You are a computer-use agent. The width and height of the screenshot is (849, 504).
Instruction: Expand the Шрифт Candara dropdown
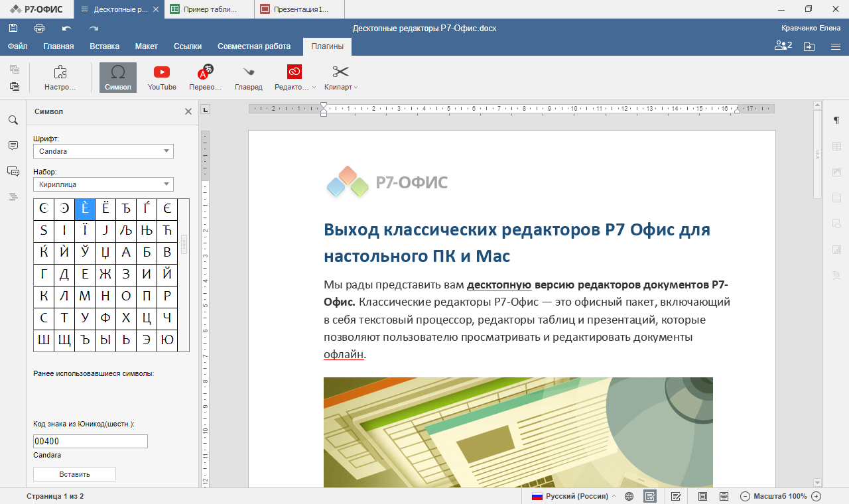tap(103, 151)
